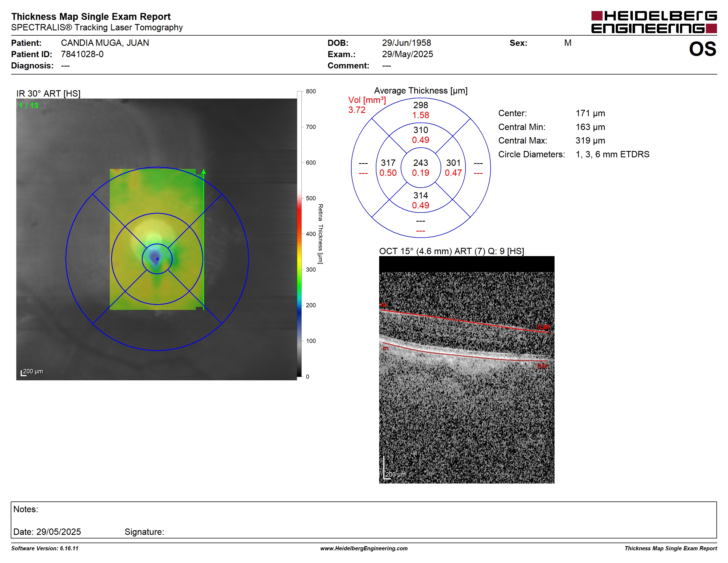Click the ILM segmentation label
The image size is (728, 563).
pyautogui.click(x=543, y=327)
